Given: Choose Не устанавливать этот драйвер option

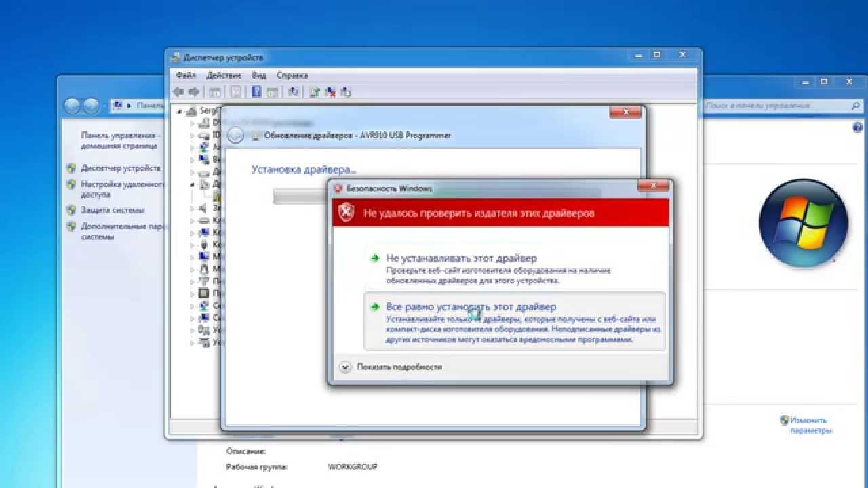Looking at the screenshot, I should [x=514, y=268].
